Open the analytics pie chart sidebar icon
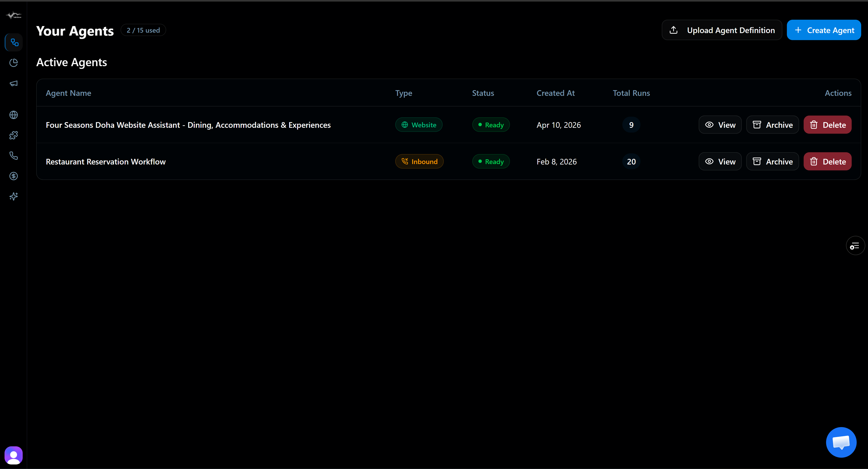 (14, 63)
